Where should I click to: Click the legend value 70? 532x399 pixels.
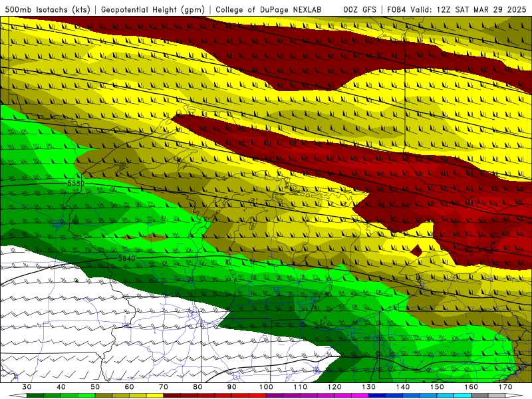pos(164,387)
